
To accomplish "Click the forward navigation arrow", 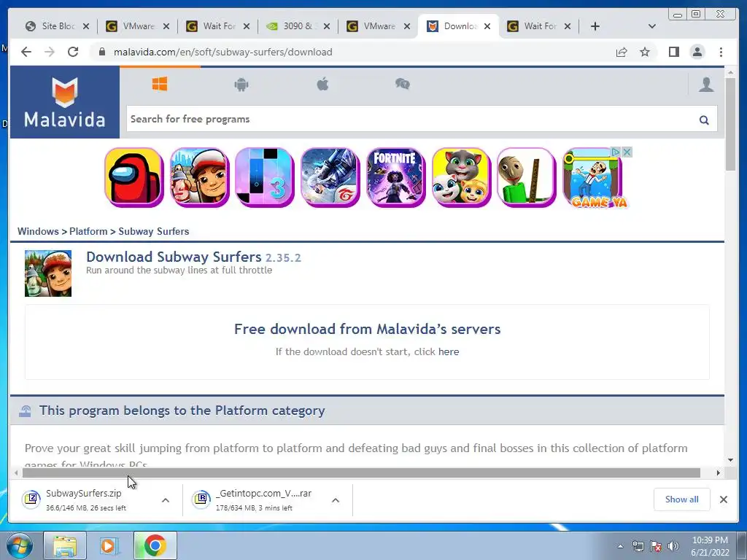I will [50, 52].
